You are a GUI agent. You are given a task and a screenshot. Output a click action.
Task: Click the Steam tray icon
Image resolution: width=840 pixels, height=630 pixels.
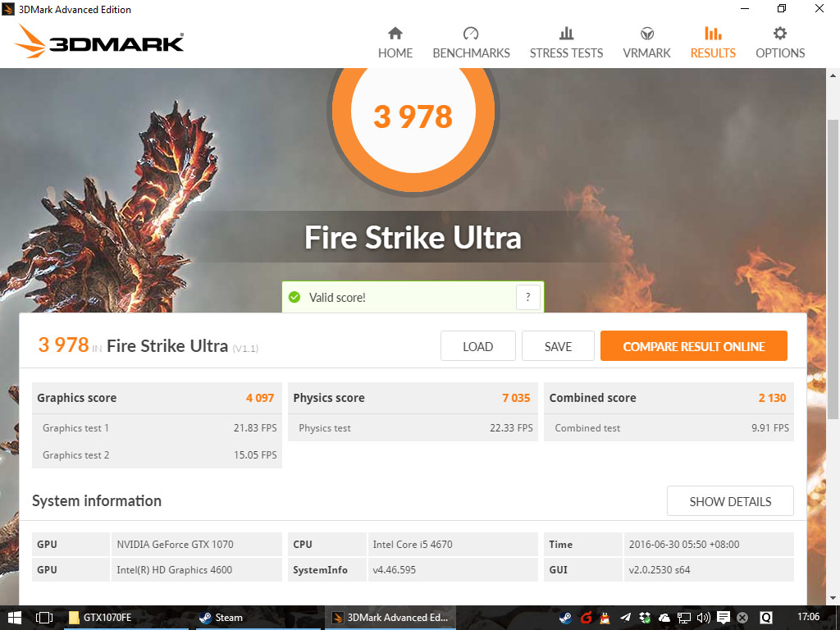(x=565, y=618)
